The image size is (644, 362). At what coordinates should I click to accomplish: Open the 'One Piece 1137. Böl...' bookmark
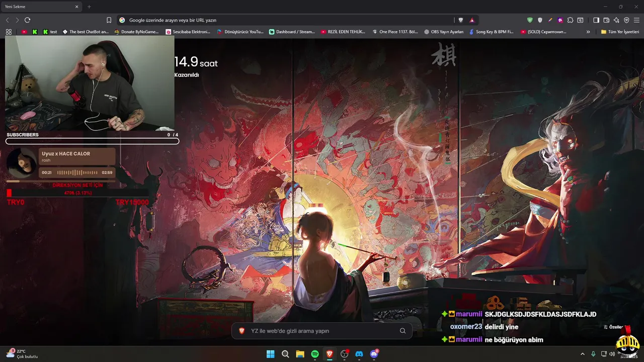pos(395,32)
